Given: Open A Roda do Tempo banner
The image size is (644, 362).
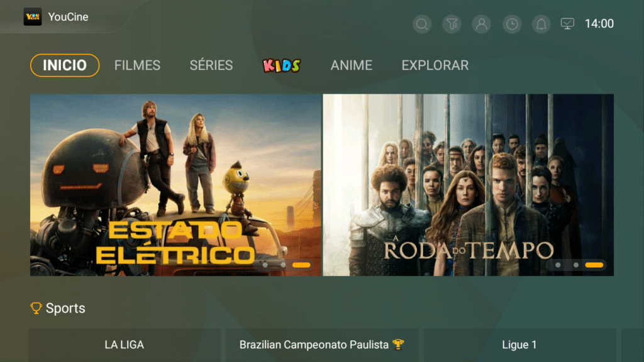Looking at the screenshot, I should click(468, 185).
